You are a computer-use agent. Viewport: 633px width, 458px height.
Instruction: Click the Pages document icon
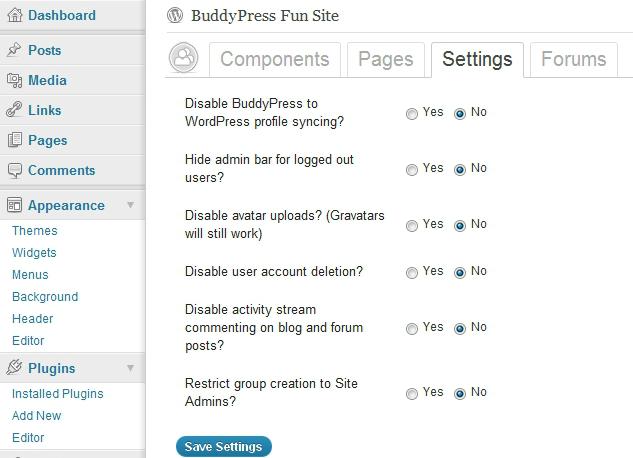pos(15,140)
